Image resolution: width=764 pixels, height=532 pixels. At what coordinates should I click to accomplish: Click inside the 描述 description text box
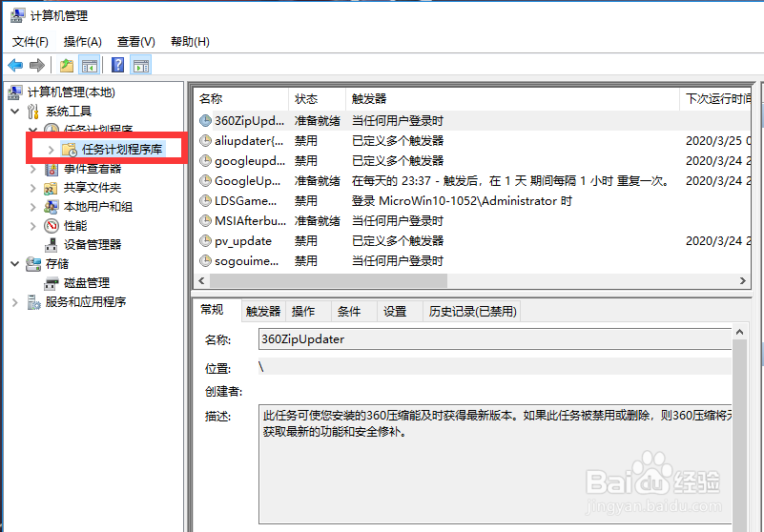pos(495,463)
